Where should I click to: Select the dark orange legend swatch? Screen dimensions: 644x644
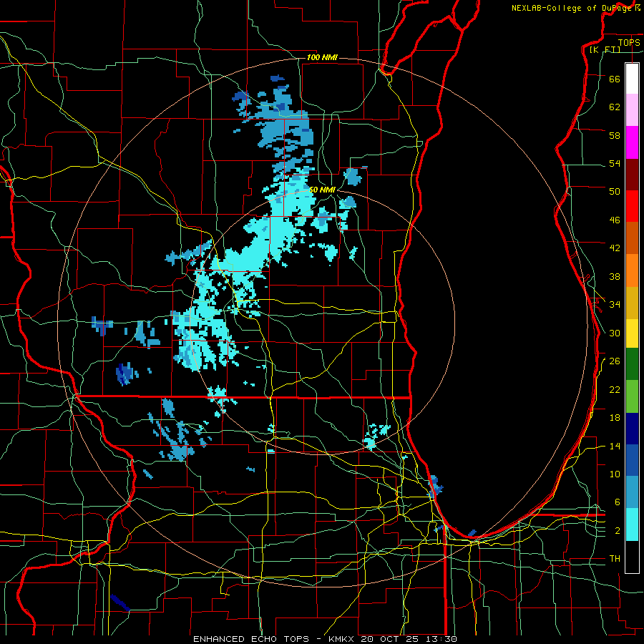(632, 238)
